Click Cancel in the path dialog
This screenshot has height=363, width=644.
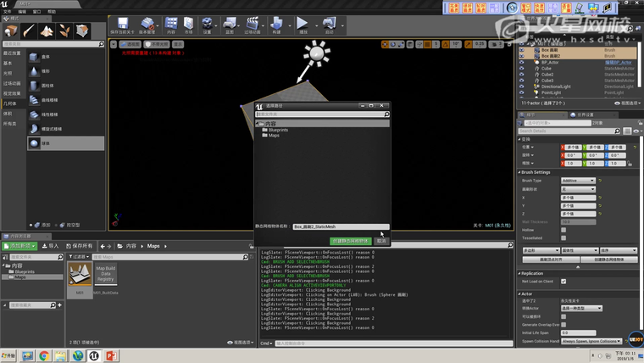click(x=381, y=241)
